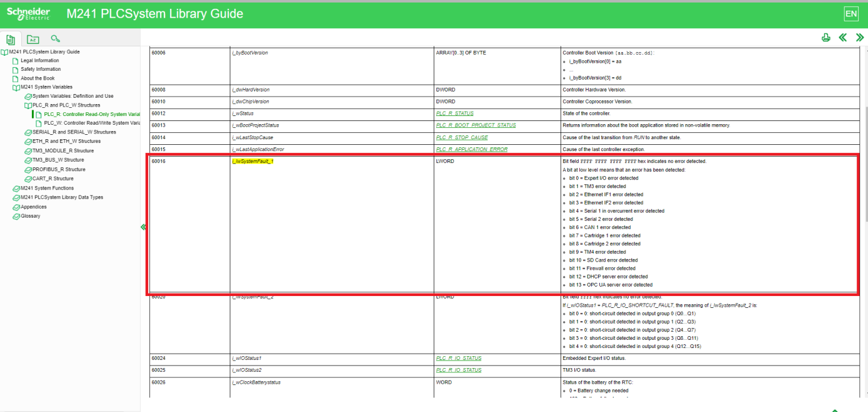Switch to the A-Z index tab
The image size is (868, 412).
click(x=33, y=39)
